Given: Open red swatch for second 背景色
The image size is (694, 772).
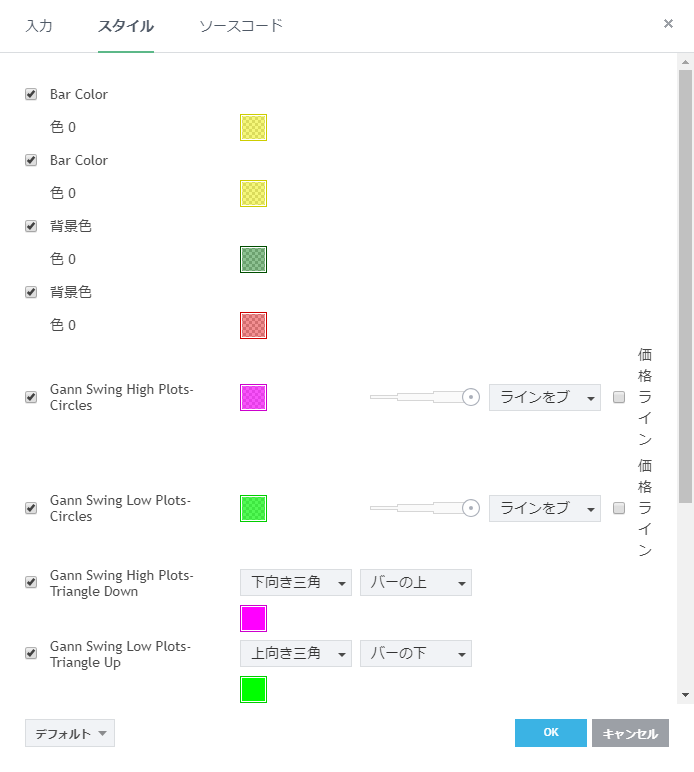Looking at the screenshot, I should (x=253, y=325).
